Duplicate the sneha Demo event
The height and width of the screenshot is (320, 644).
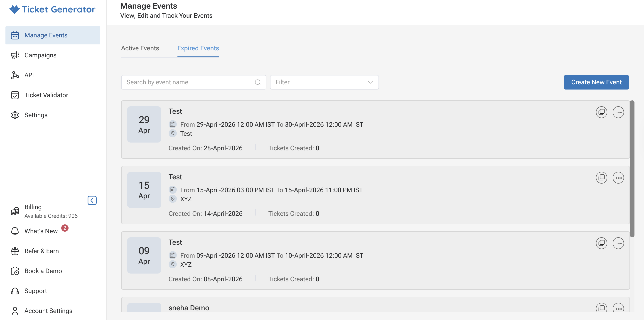[x=602, y=308]
